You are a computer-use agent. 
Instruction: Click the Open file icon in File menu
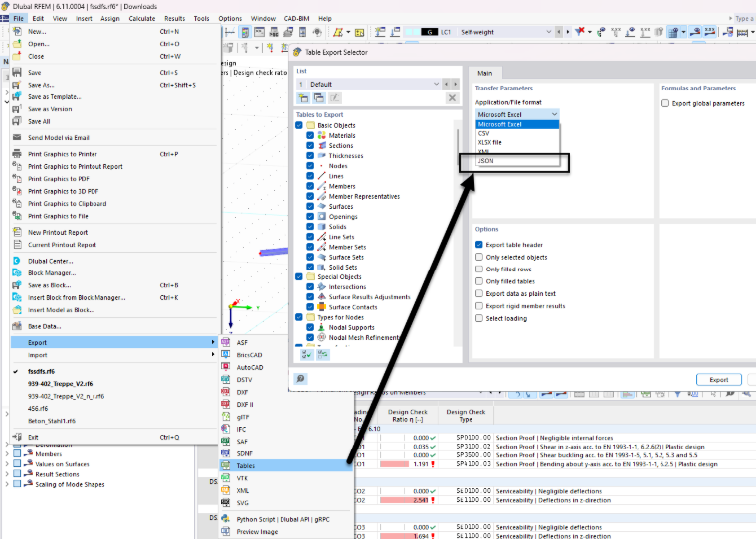[x=17, y=44]
